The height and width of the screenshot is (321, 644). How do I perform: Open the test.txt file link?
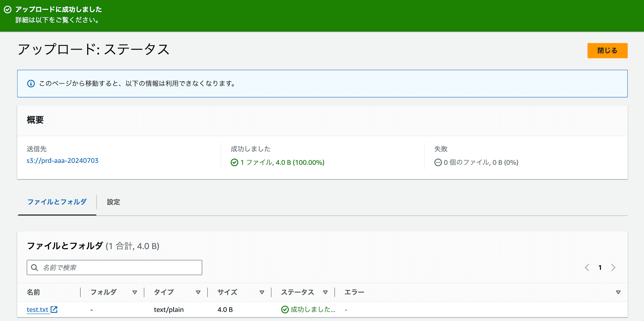[x=37, y=309]
